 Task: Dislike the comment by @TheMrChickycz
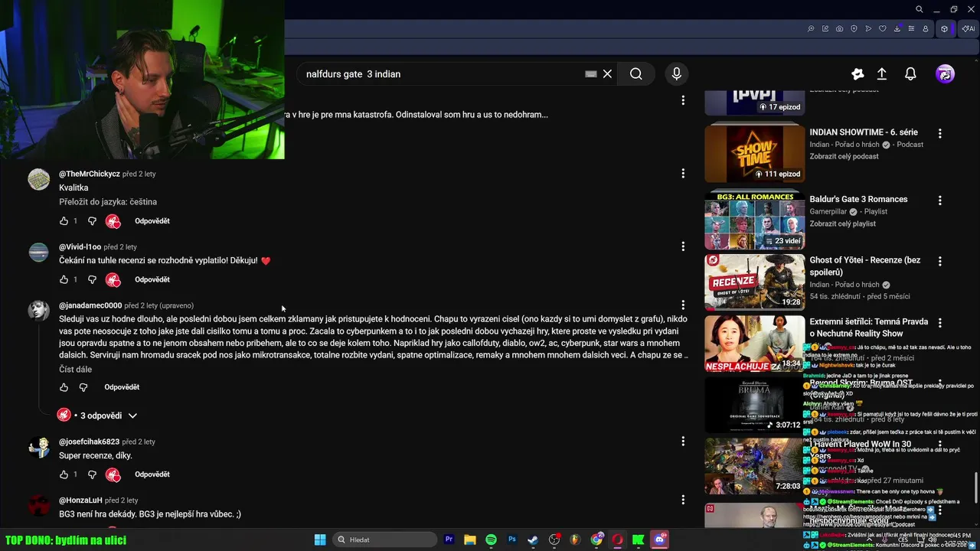pyautogui.click(x=92, y=221)
